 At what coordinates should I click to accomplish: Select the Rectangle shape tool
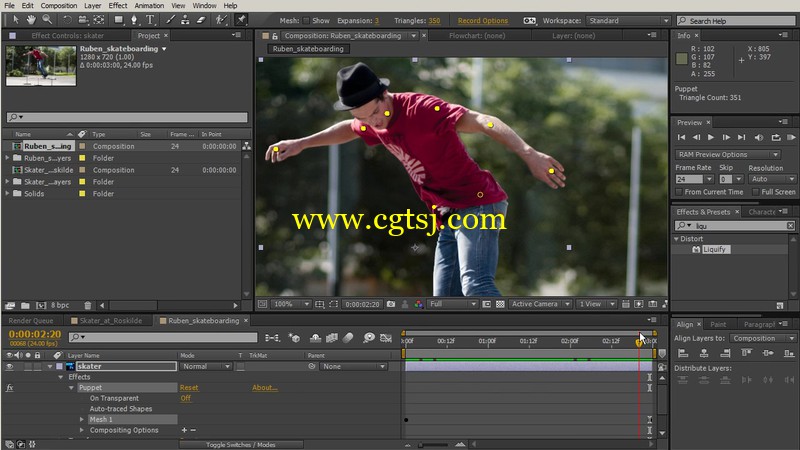tap(118, 19)
